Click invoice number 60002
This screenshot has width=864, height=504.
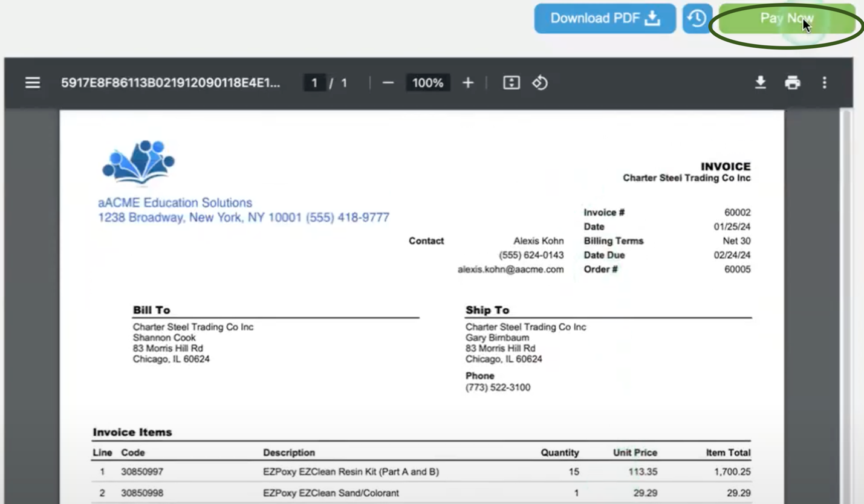(x=737, y=212)
